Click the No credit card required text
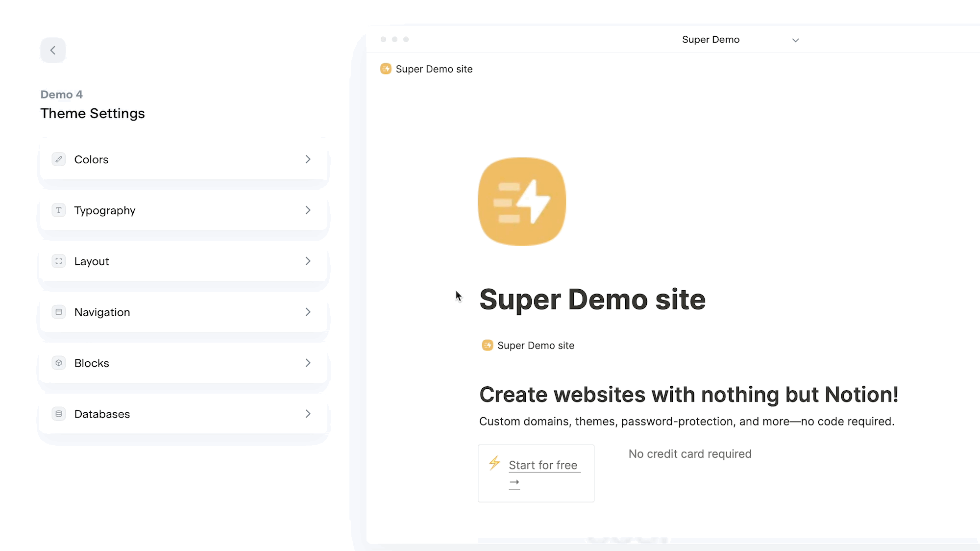Screen dimensions: 980x551 pyautogui.click(x=690, y=454)
